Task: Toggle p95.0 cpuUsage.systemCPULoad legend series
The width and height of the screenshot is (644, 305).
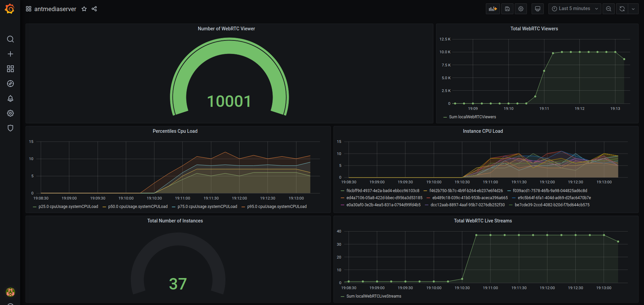Action: [277, 207]
